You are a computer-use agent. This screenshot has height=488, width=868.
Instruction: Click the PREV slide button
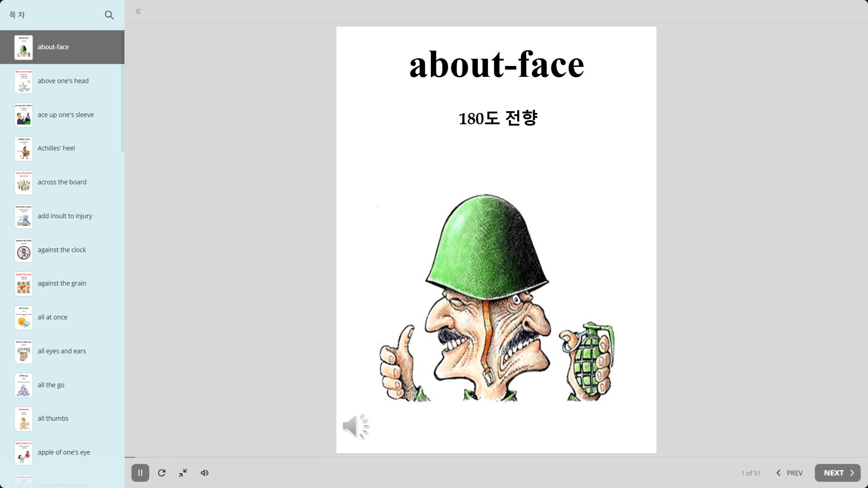pos(789,473)
